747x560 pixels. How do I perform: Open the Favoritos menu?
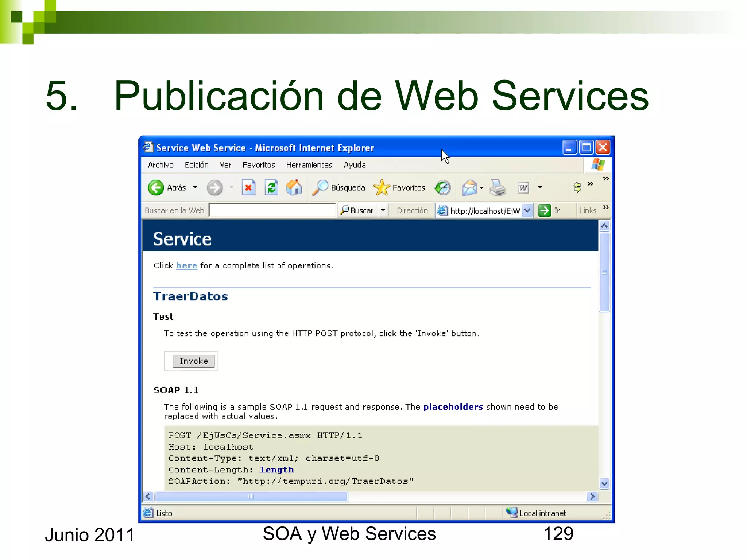259,165
